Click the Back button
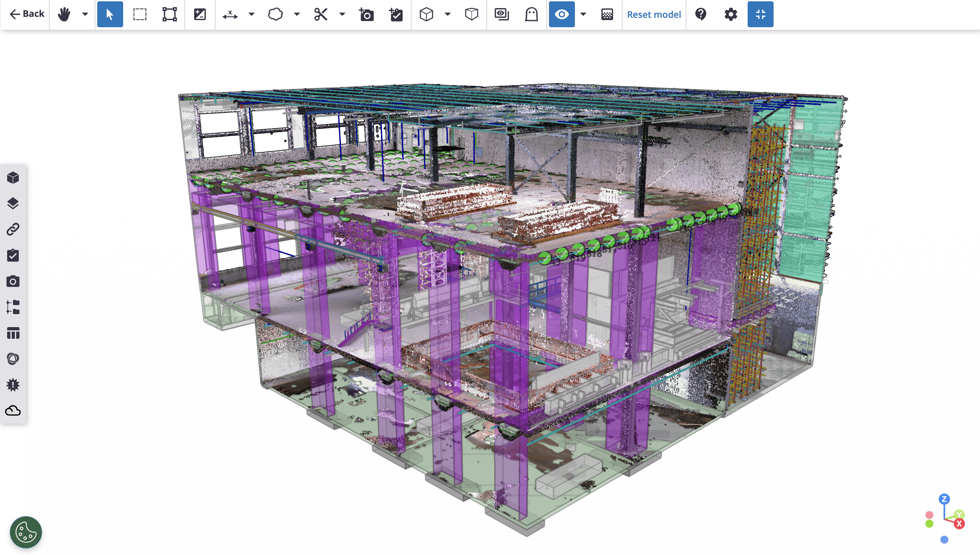 coord(27,14)
